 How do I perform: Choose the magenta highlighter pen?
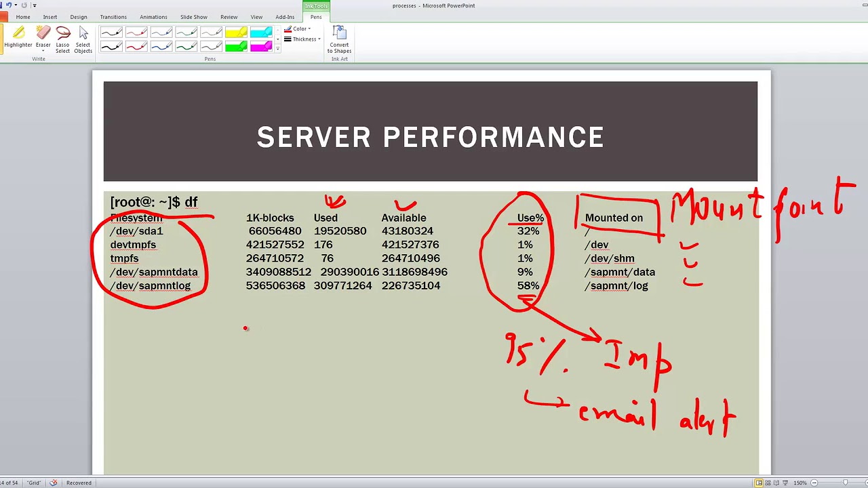tap(261, 46)
